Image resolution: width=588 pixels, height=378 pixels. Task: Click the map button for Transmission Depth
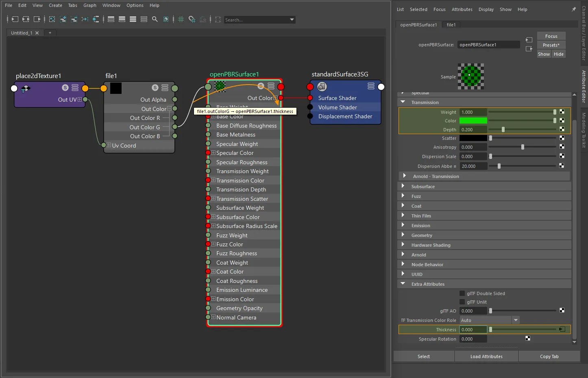click(x=562, y=129)
